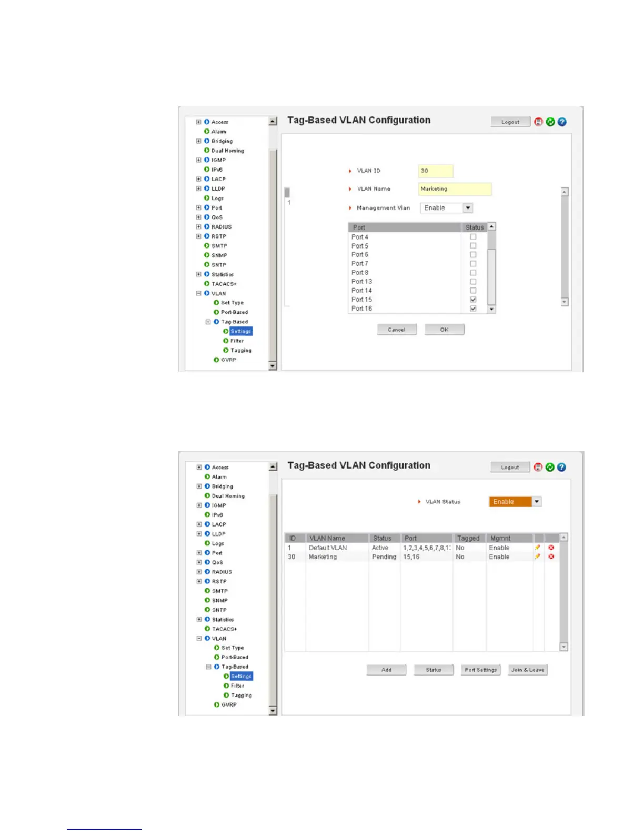
Task: Open the Management Vlan Enable dropdown
Action: (446, 208)
